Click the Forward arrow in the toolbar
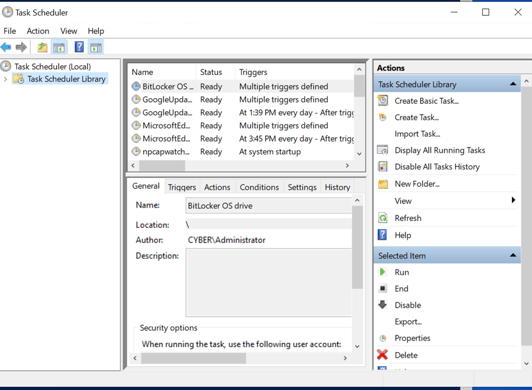Screen dimensions: 532x390 pyautogui.click(x=21, y=47)
